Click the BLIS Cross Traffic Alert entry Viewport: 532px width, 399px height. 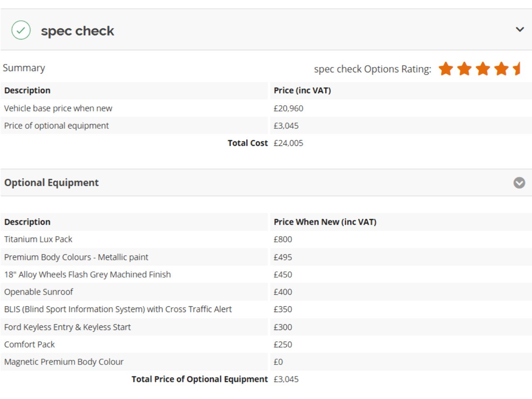tap(118, 309)
